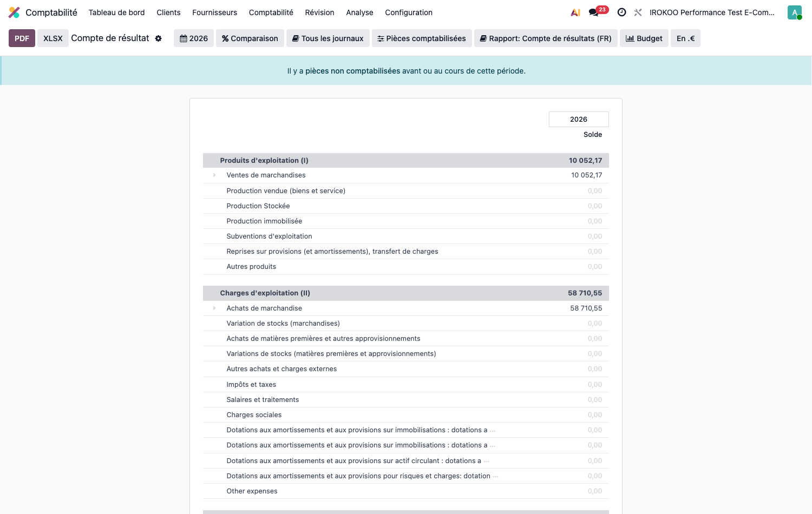The image size is (812, 514).
Task: Open the developer tools wrench icon
Action: click(x=638, y=12)
